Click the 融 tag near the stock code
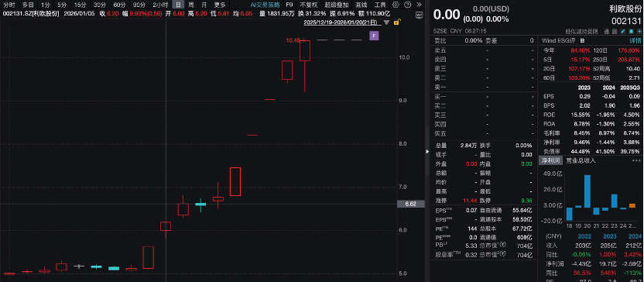This screenshot has height=282, width=644. click(x=615, y=31)
